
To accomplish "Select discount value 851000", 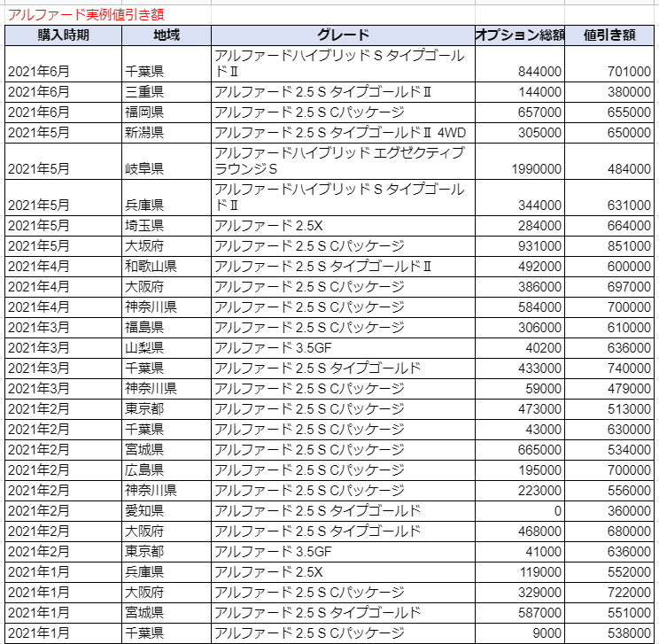I will coord(609,246).
